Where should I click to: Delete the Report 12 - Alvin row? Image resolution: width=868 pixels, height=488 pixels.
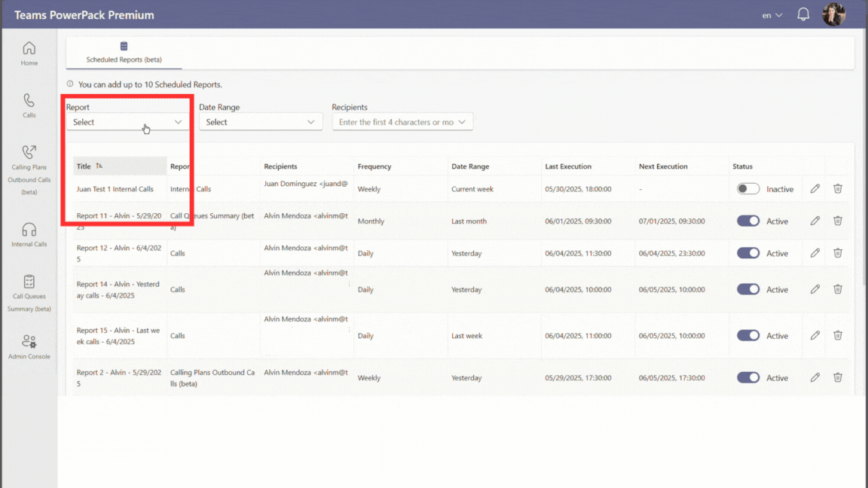pyautogui.click(x=838, y=253)
